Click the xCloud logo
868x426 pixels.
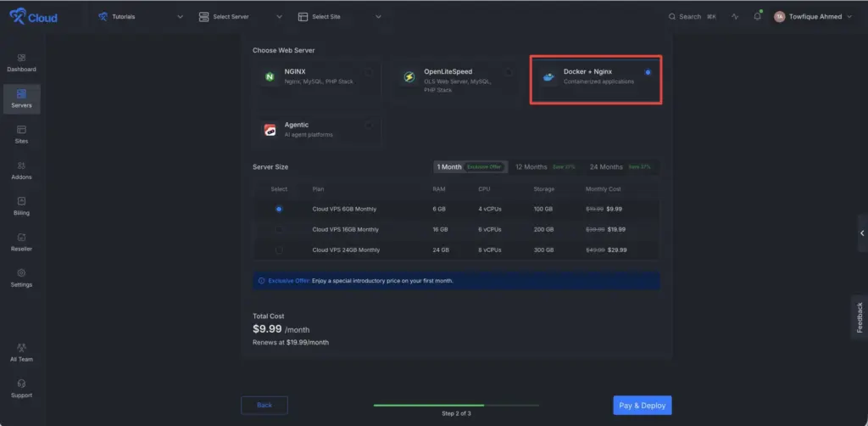[x=33, y=17]
